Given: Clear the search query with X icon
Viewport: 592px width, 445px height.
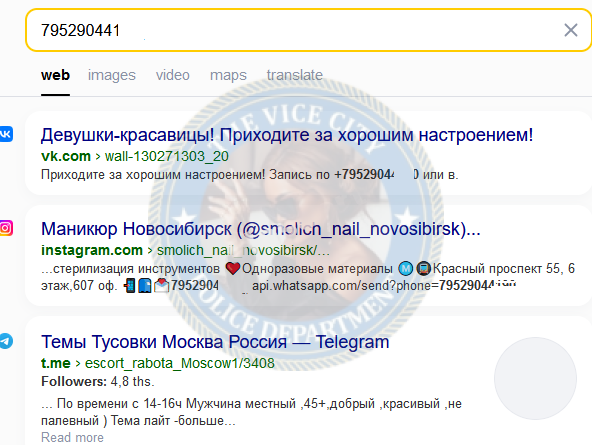Looking at the screenshot, I should coord(570,30).
